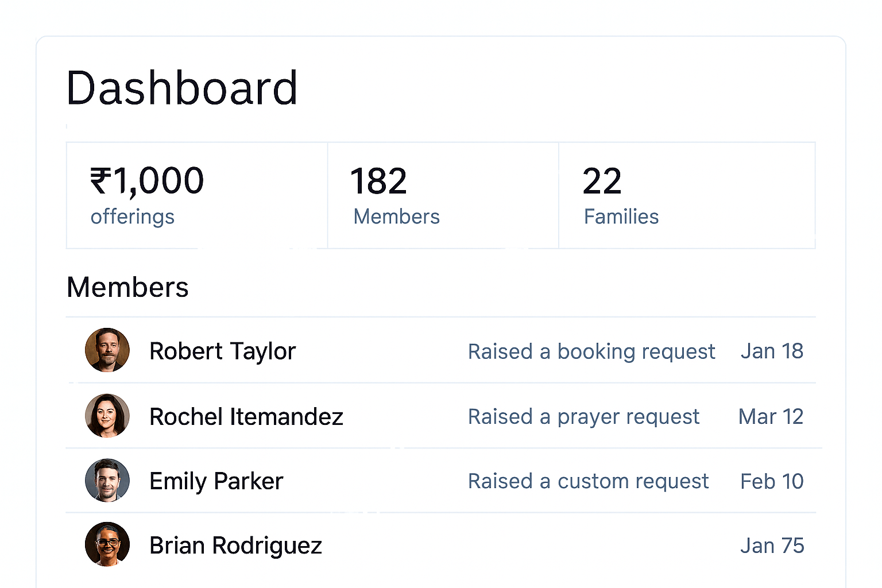
Task: Click Robert Taylor's avatar photo
Action: (x=107, y=350)
